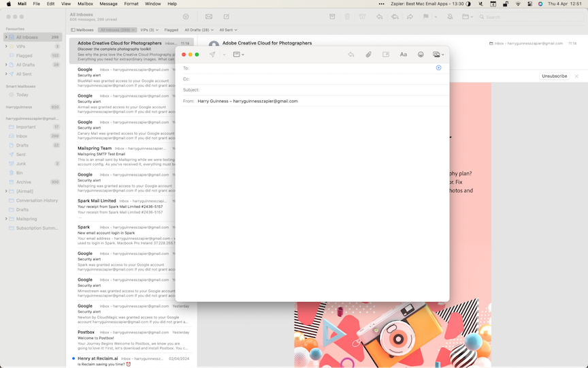
Task: Click the compose new message icon in main window
Action: click(227, 16)
